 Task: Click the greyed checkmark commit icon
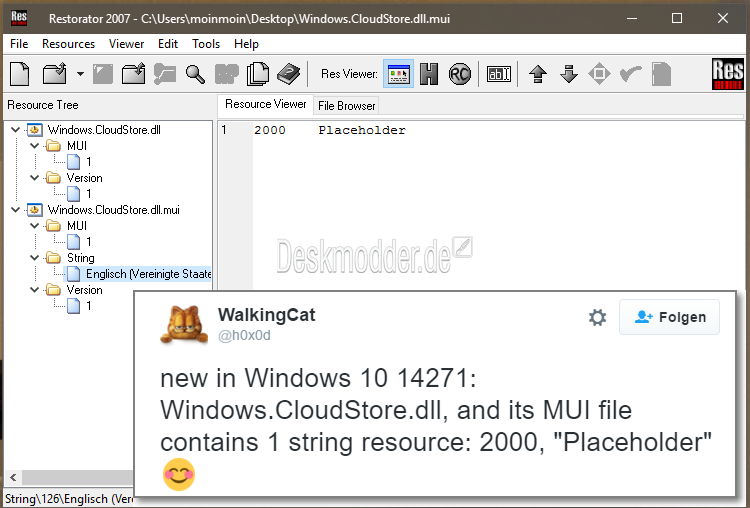click(x=630, y=74)
